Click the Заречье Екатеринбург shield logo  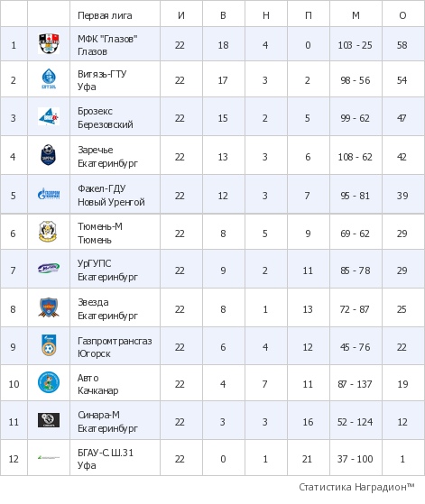pyautogui.click(x=49, y=155)
